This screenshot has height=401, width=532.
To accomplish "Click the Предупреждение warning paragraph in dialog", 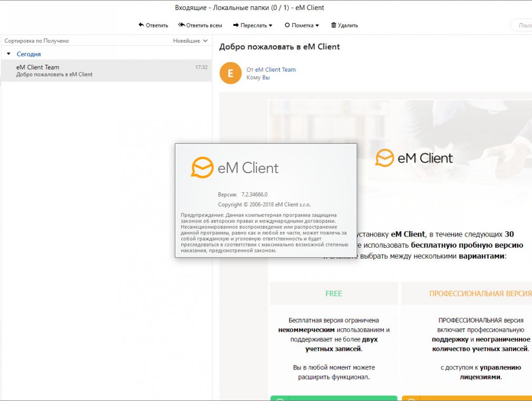I will pos(264,233).
